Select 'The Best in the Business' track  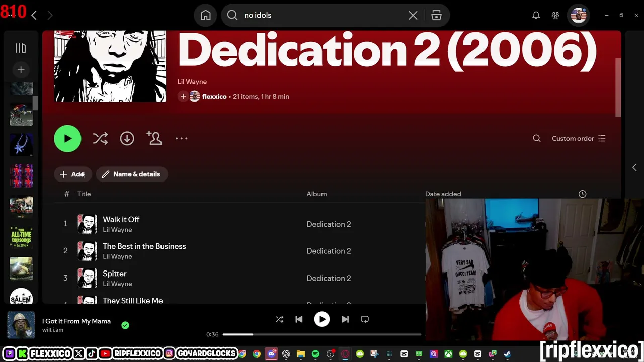point(144,246)
